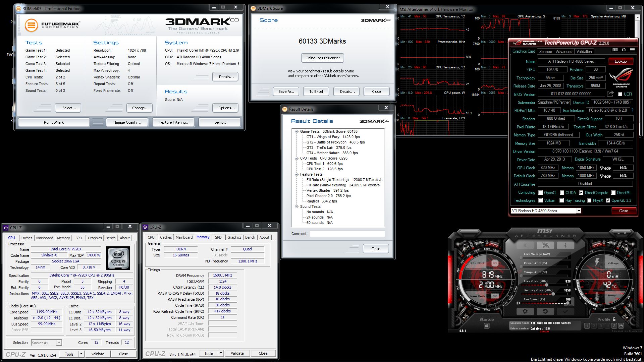Image resolution: width=644 pixels, height=362 pixels.
Task: Click Save As... in the 3DMark Score window
Action: [x=287, y=92]
